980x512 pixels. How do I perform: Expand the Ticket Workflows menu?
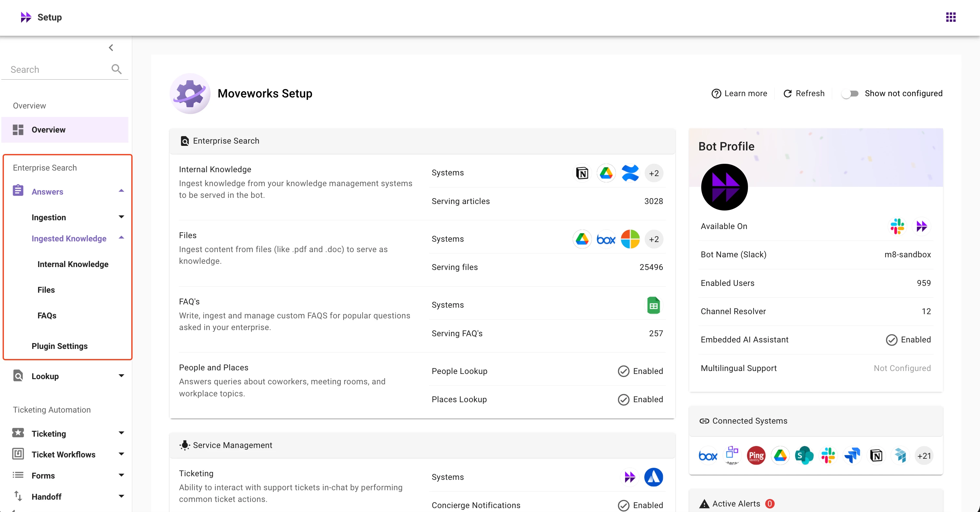click(121, 454)
